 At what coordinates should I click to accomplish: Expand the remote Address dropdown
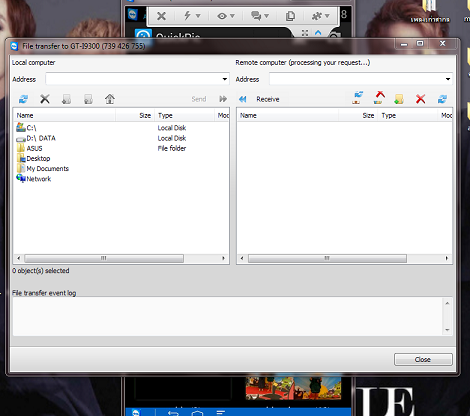(x=448, y=79)
